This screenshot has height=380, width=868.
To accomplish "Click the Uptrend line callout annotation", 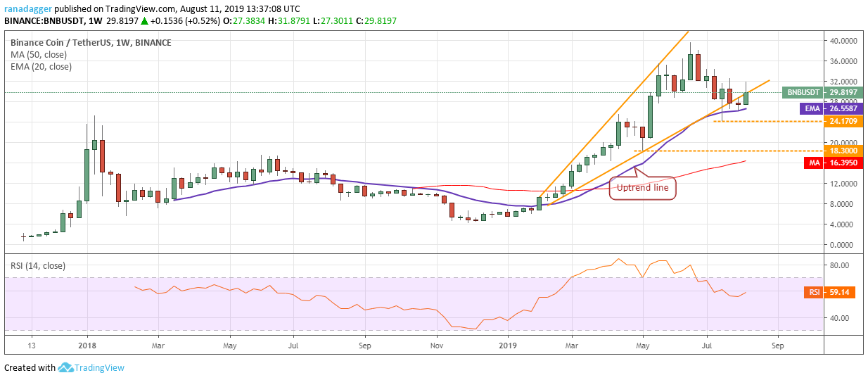I will 643,188.
